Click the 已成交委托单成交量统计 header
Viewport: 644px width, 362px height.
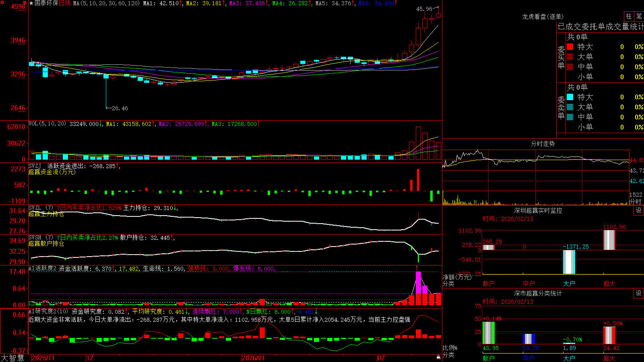point(601,27)
